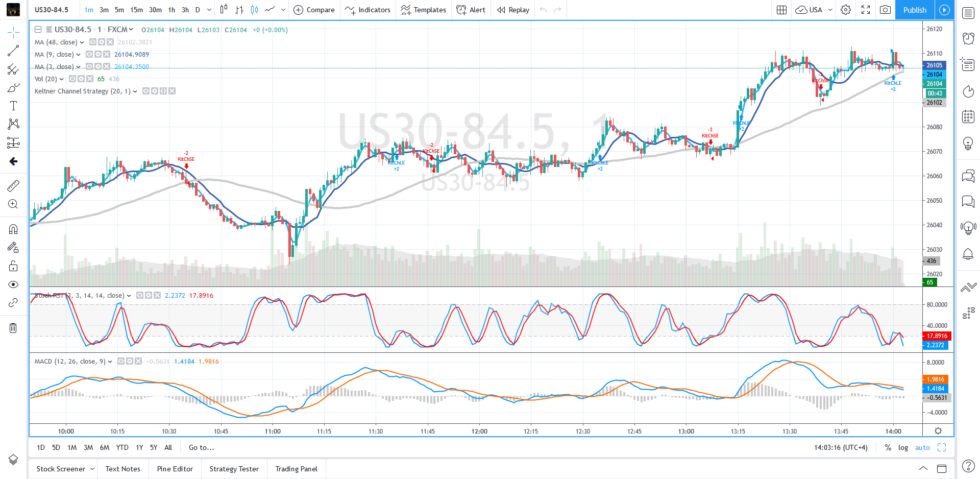The height and width of the screenshot is (479, 980).
Task: Open the ideas lightbulb panel
Action: click(968, 143)
